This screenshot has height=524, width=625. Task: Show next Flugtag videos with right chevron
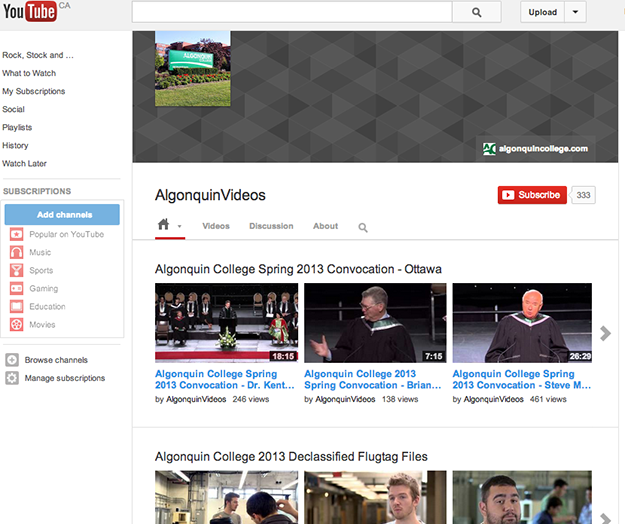pyautogui.click(x=605, y=518)
